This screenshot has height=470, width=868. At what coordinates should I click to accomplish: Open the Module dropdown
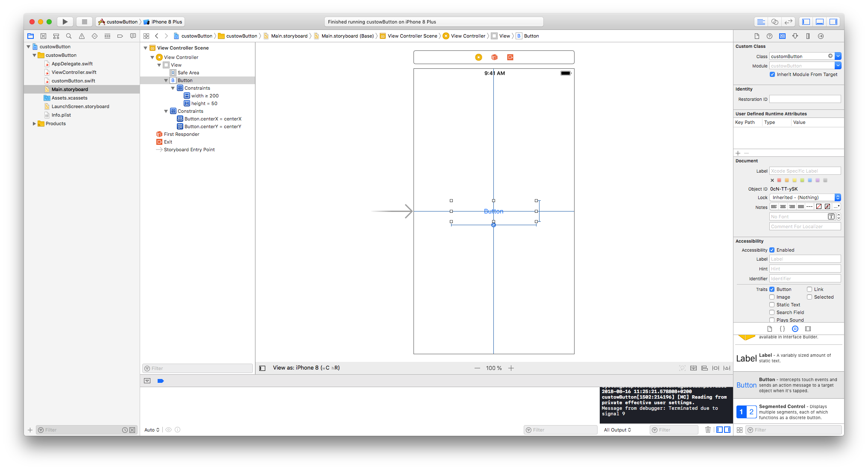(838, 66)
